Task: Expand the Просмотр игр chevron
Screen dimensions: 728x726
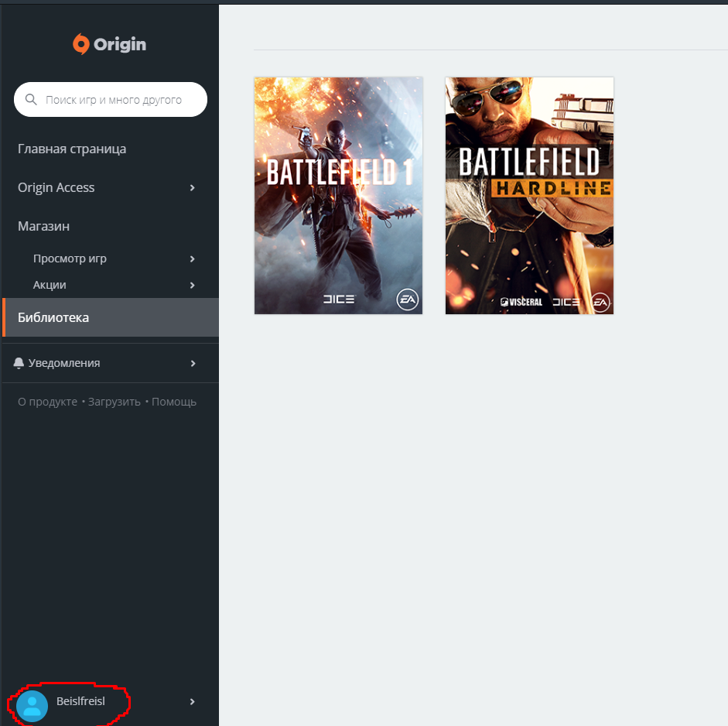Action: (x=192, y=259)
